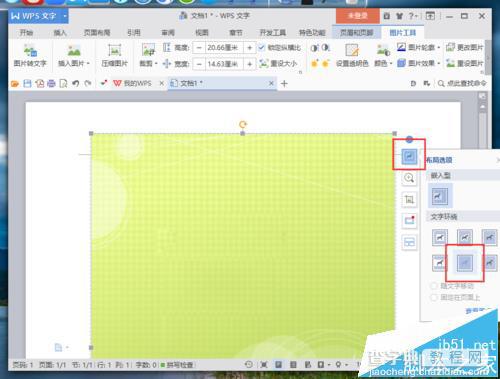Decrease brightness with the second sun icon

click(325, 63)
